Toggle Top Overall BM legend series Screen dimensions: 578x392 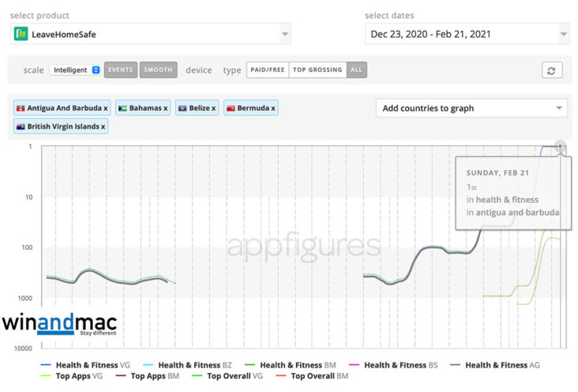pyautogui.click(x=311, y=376)
